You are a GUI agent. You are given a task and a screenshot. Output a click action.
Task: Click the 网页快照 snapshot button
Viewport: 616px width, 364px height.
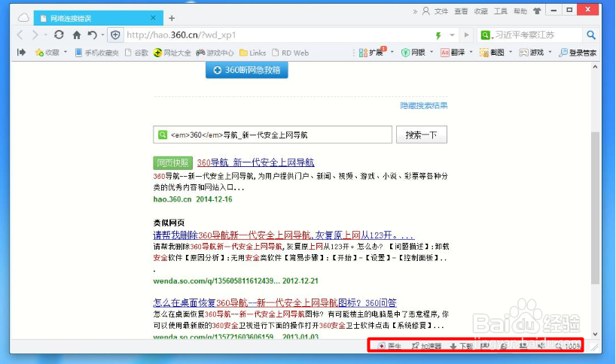(x=173, y=162)
